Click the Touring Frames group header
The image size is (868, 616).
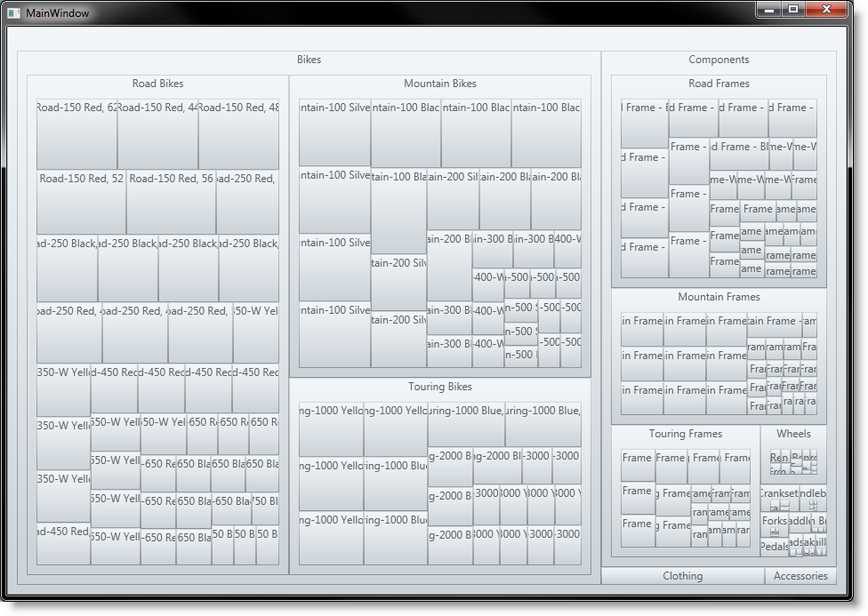click(x=685, y=434)
